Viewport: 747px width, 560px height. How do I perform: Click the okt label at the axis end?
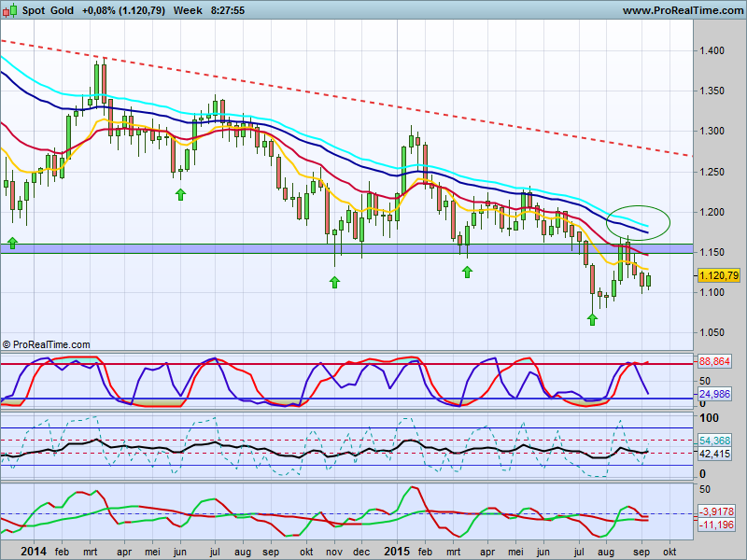669,552
